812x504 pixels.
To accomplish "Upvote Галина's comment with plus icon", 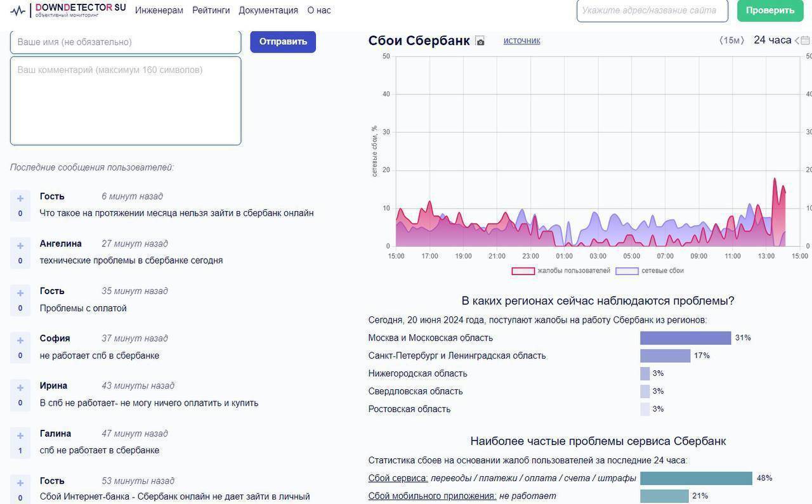I will (x=20, y=436).
